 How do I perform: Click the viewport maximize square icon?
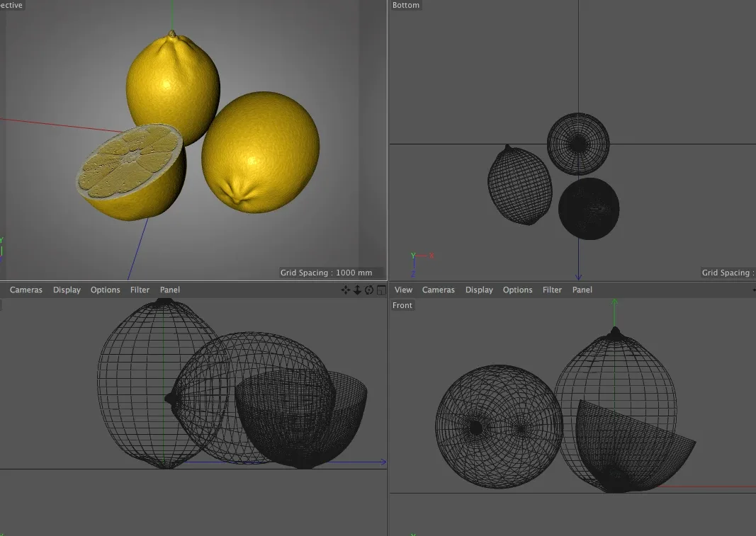tap(380, 290)
